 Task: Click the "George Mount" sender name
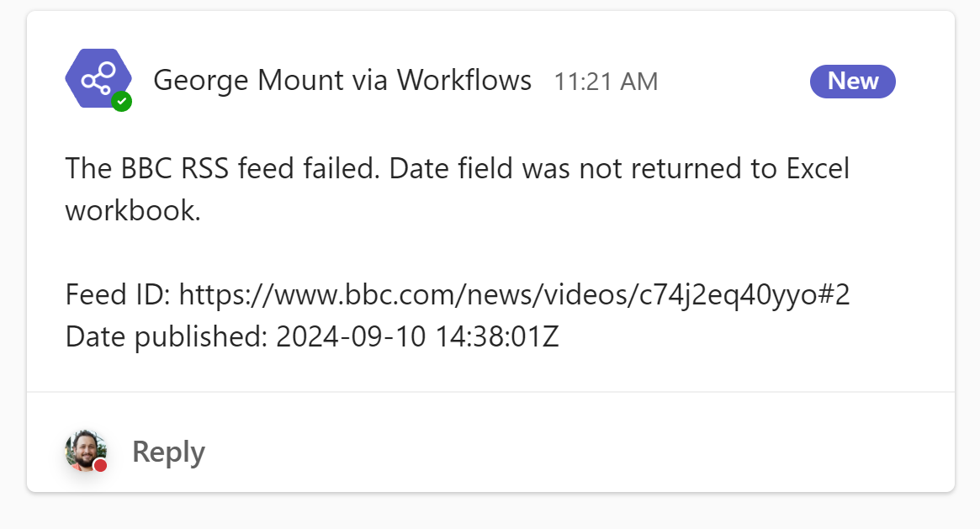[249, 81]
